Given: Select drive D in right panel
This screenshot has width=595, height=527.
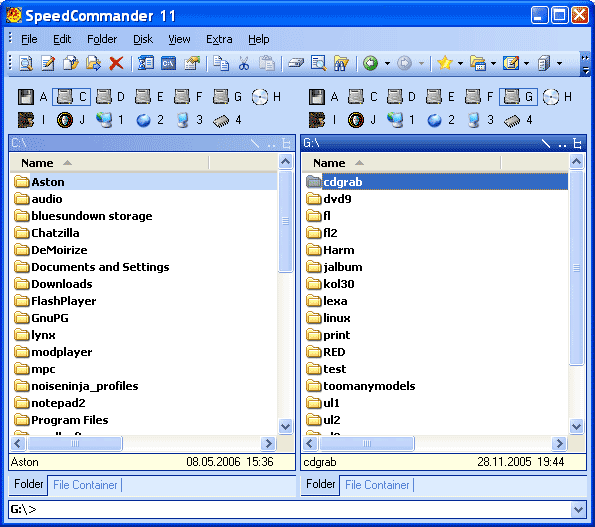Looking at the screenshot, I should [x=401, y=97].
